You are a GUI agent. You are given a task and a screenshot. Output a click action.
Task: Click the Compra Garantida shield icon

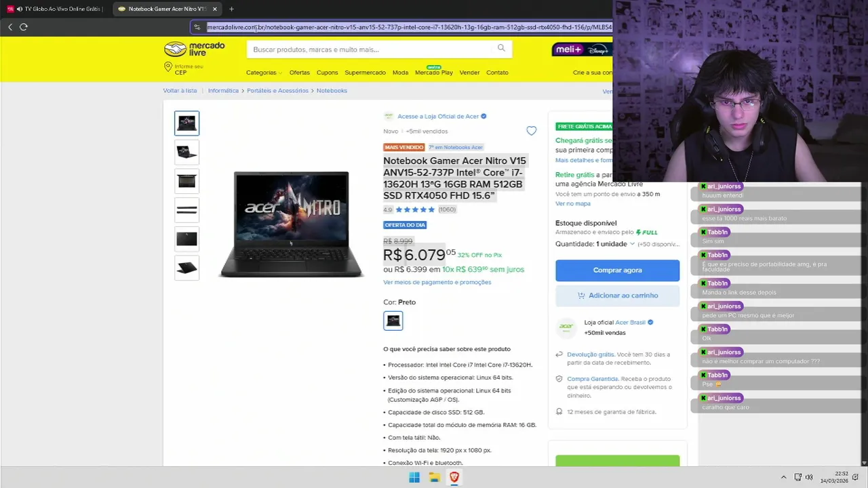[x=559, y=379]
